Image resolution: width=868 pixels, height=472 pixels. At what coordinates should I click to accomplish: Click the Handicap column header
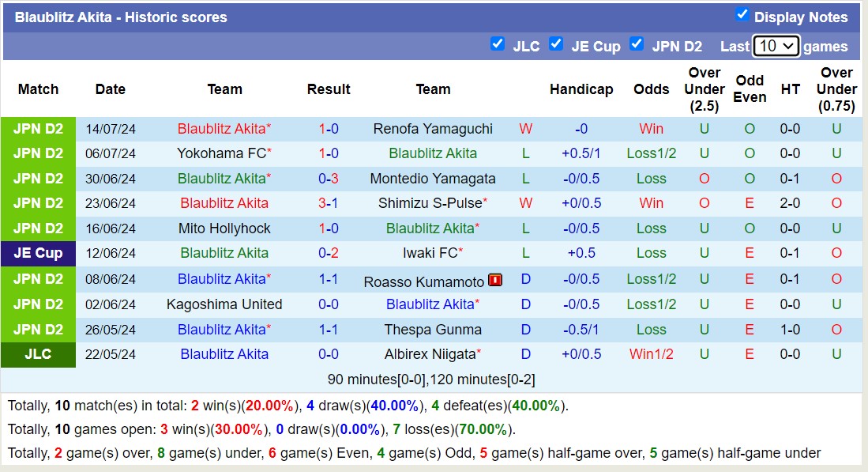[x=581, y=89]
